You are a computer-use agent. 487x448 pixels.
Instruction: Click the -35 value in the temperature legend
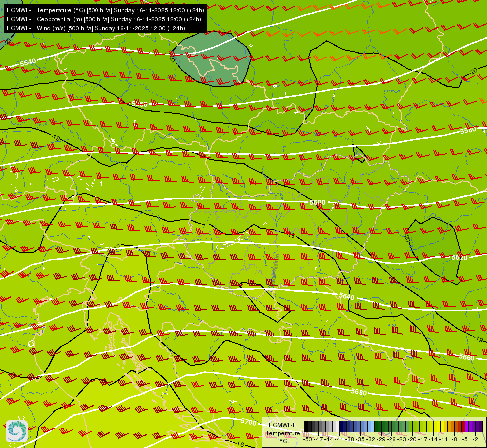(361, 439)
